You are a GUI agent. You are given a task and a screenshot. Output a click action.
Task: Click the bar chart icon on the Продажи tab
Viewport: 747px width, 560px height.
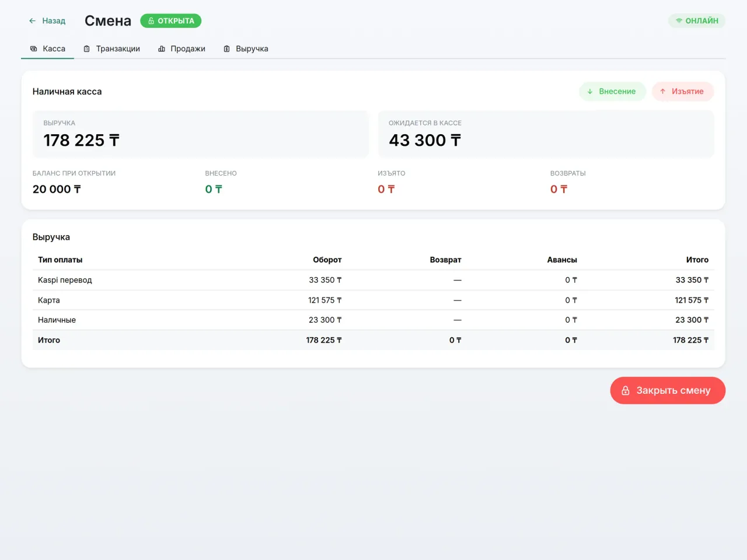[162, 49]
